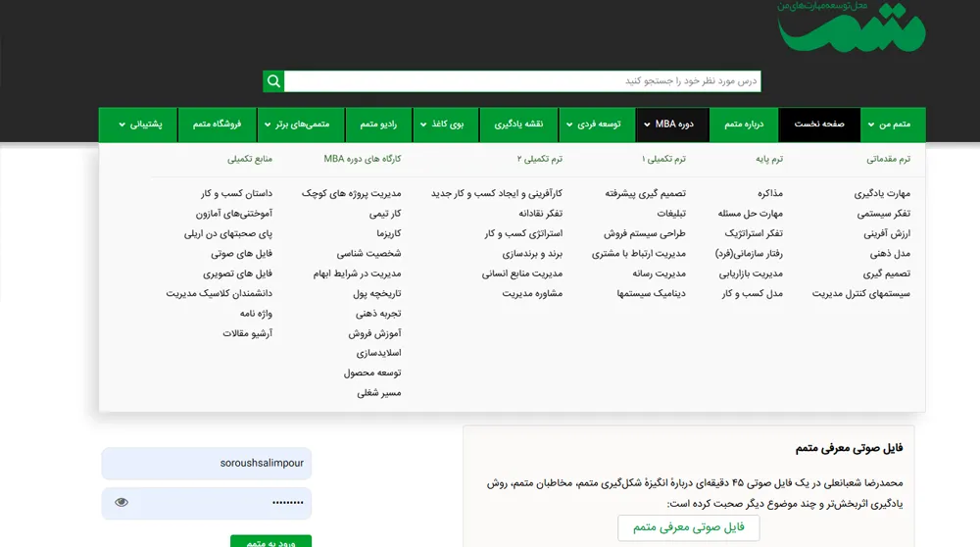Open the تصمیم گیری lesson link
The height and width of the screenshot is (547, 980).
887,273
